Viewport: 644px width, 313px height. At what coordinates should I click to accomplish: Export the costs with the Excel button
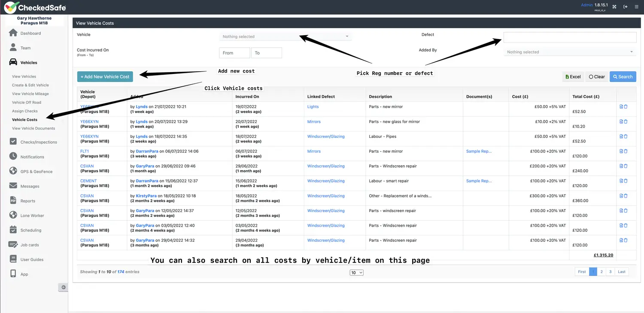(573, 77)
